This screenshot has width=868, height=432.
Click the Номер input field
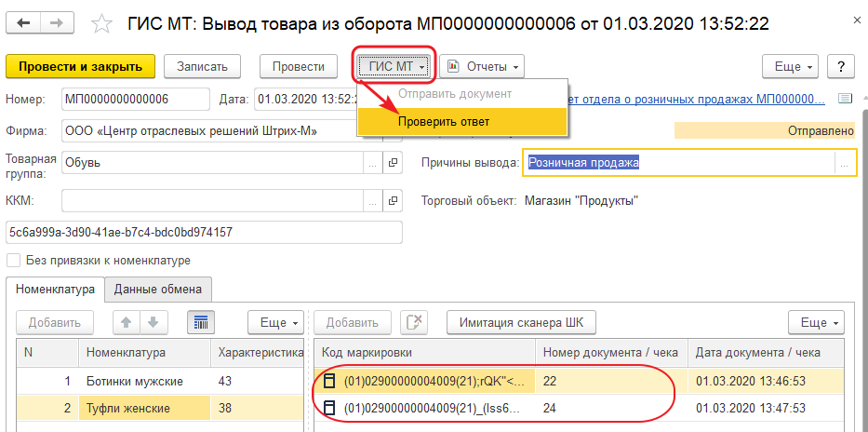click(x=136, y=98)
